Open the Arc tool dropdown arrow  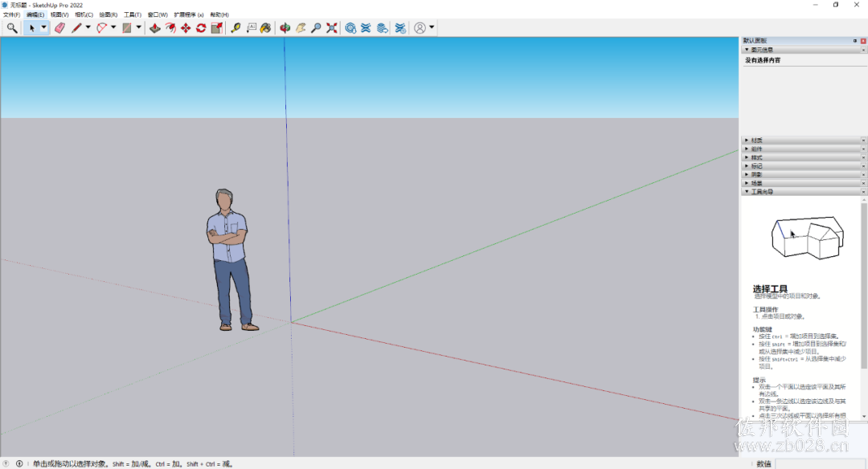point(113,27)
